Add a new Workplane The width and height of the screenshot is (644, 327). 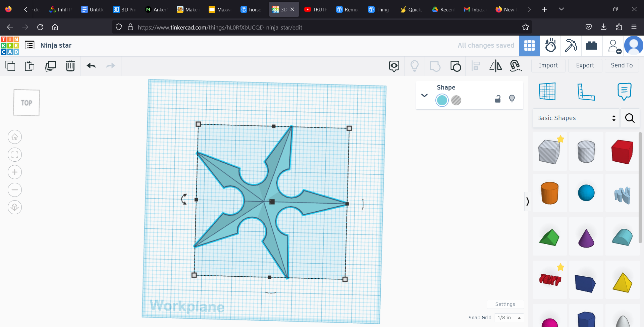tap(547, 92)
